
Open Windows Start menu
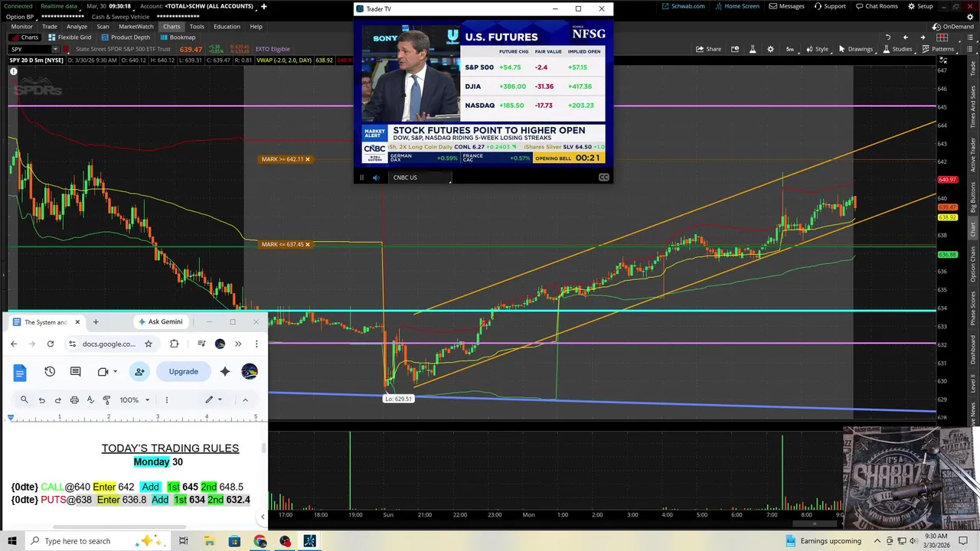pos(12,541)
